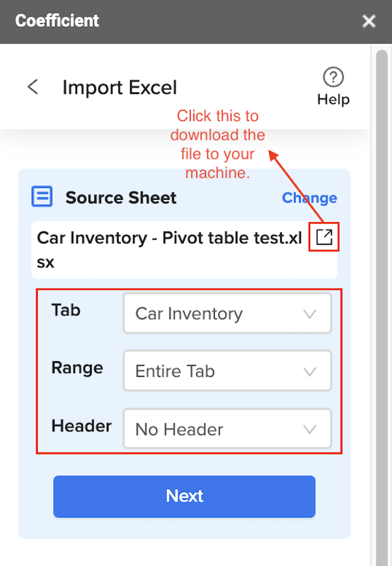Click the Range field label
The width and height of the screenshot is (392, 566).
click(77, 368)
